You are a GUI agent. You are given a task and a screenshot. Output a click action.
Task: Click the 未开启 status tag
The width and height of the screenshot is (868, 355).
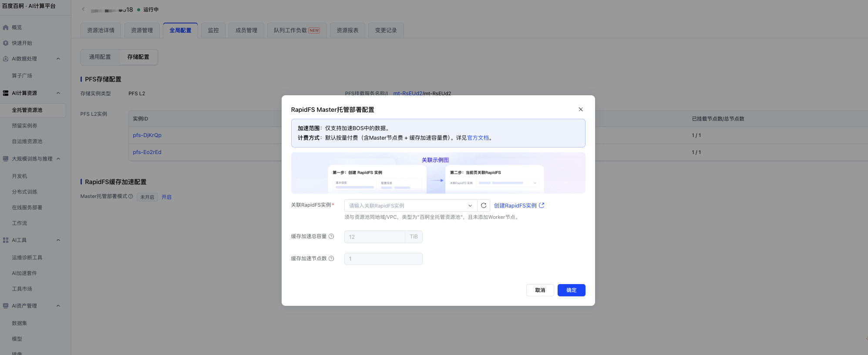point(147,197)
